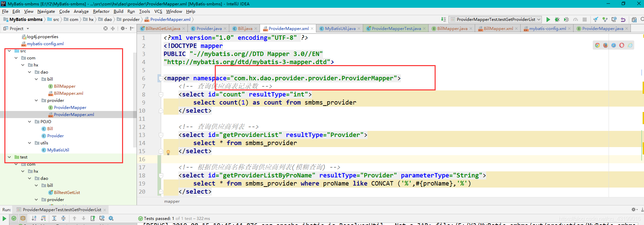Click the mapper breadcrumb below the editor
This screenshot has height=225, width=644.
(x=172, y=201)
